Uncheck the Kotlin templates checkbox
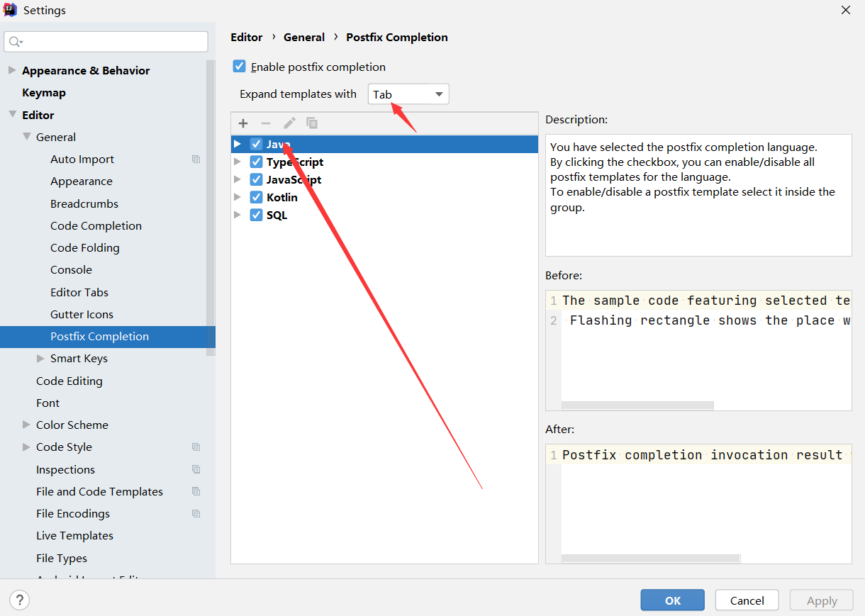This screenshot has height=616, width=865. 257,197
